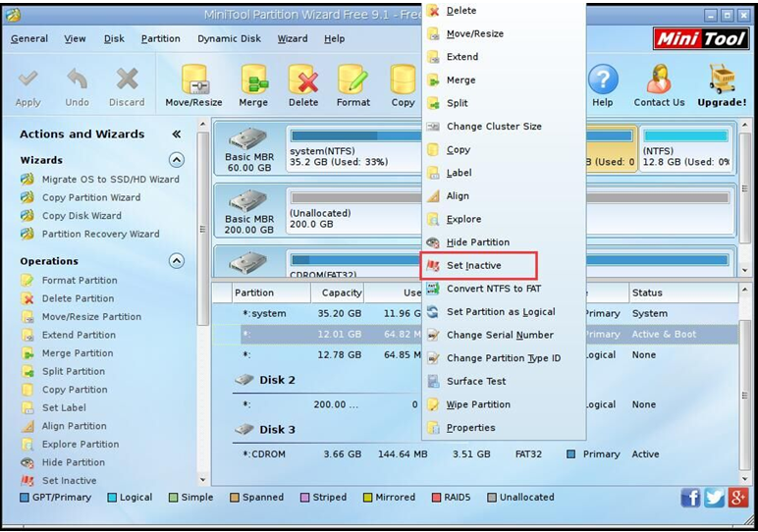Collapse the Operations section
This screenshot has height=532, width=758.
click(x=177, y=261)
